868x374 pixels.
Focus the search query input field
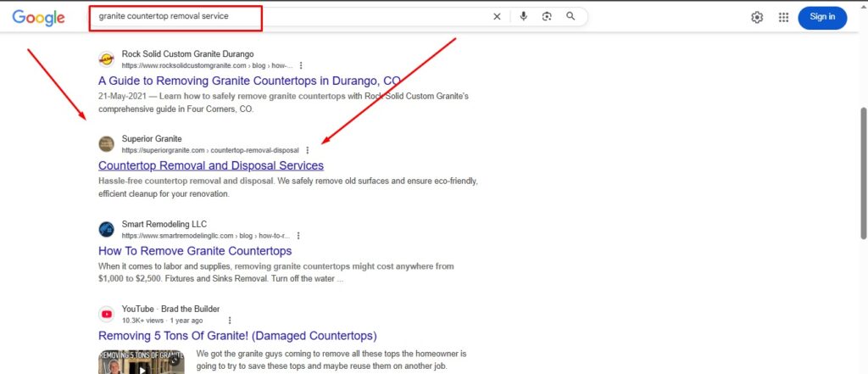click(x=293, y=17)
